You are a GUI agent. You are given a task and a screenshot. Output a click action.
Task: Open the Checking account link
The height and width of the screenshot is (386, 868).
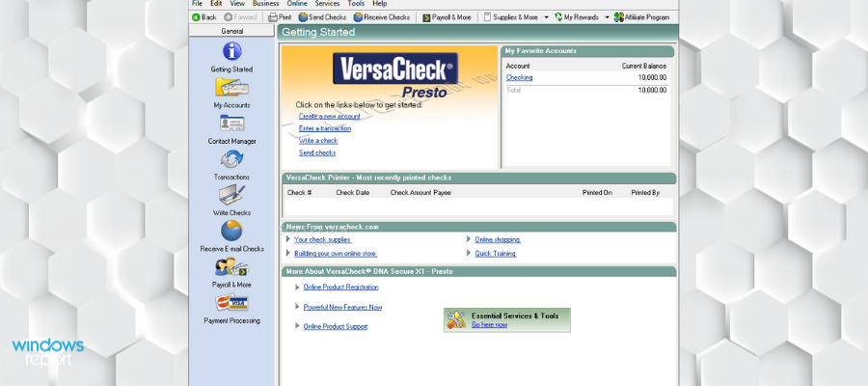pos(519,78)
